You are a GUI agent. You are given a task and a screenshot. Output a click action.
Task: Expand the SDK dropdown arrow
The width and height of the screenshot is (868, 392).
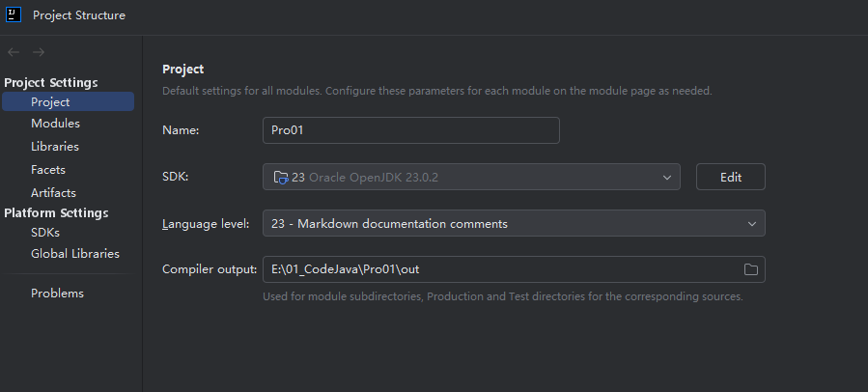click(x=666, y=178)
